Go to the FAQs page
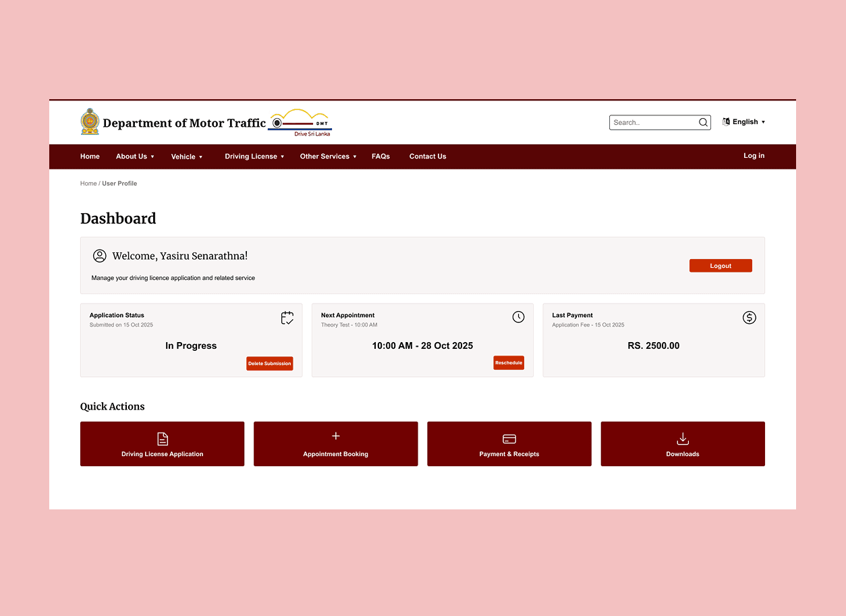This screenshot has width=846, height=616. pos(380,157)
